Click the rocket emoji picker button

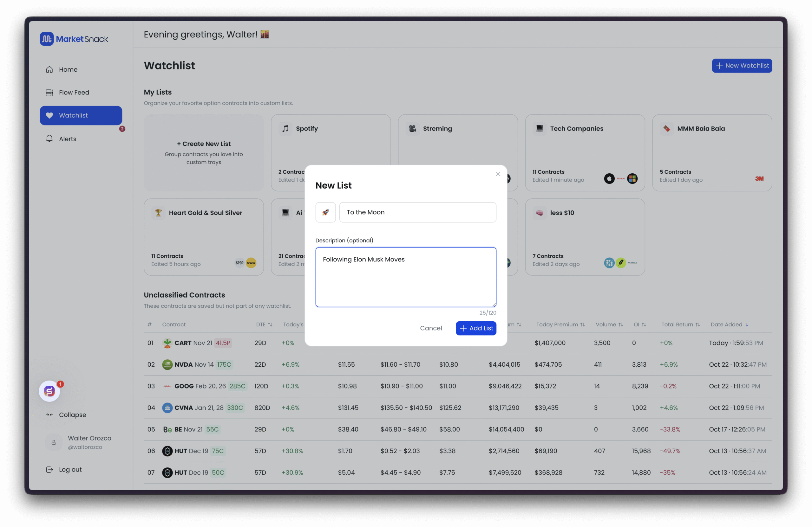tap(325, 212)
